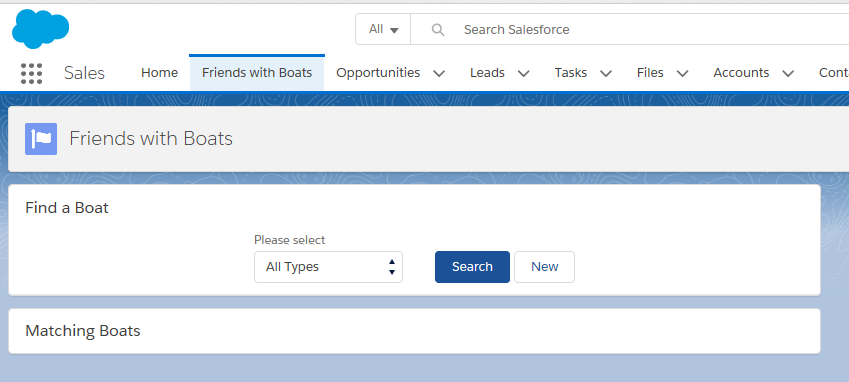849x382 pixels.
Task: Open the All Types boat dropdown
Action: 328,267
